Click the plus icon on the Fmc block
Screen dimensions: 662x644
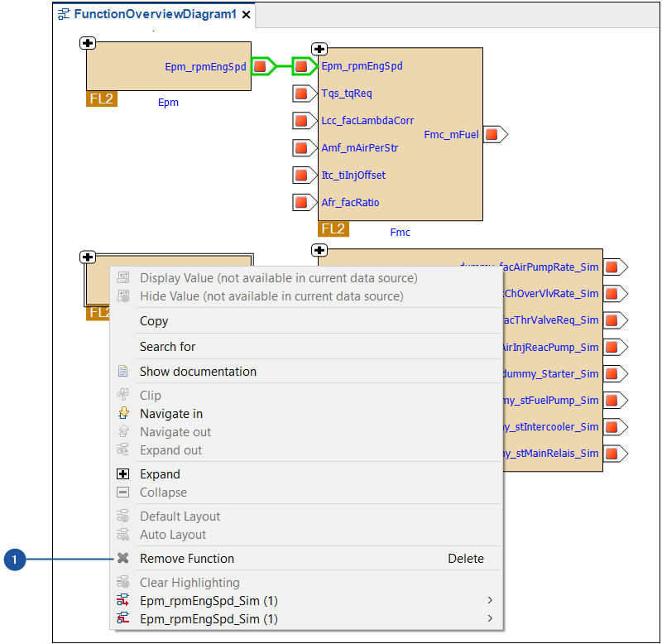click(x=319, y=49)
